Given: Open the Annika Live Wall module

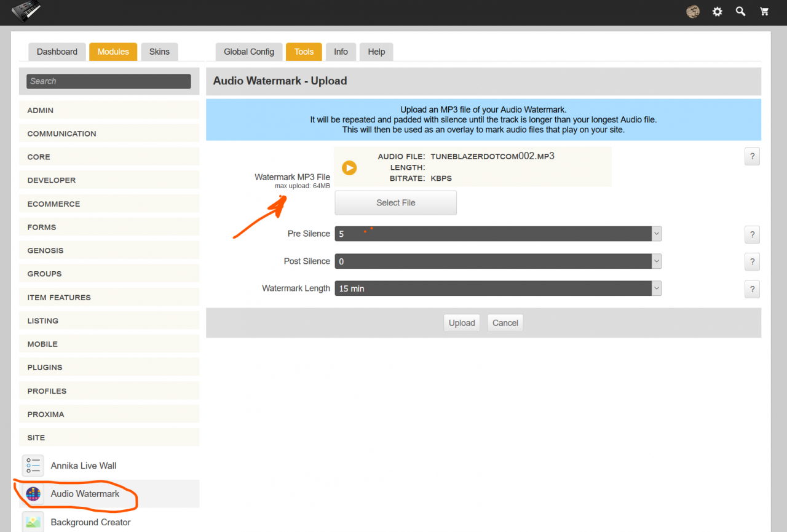Looking at the screenshot, I should click(83, 466).
